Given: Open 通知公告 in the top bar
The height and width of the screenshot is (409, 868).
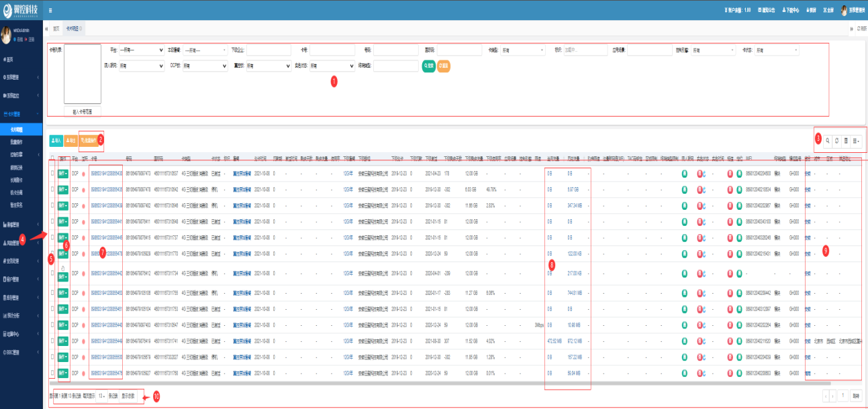Looking at the screenshot, I should pyautogui.click(x=766, y=11).
